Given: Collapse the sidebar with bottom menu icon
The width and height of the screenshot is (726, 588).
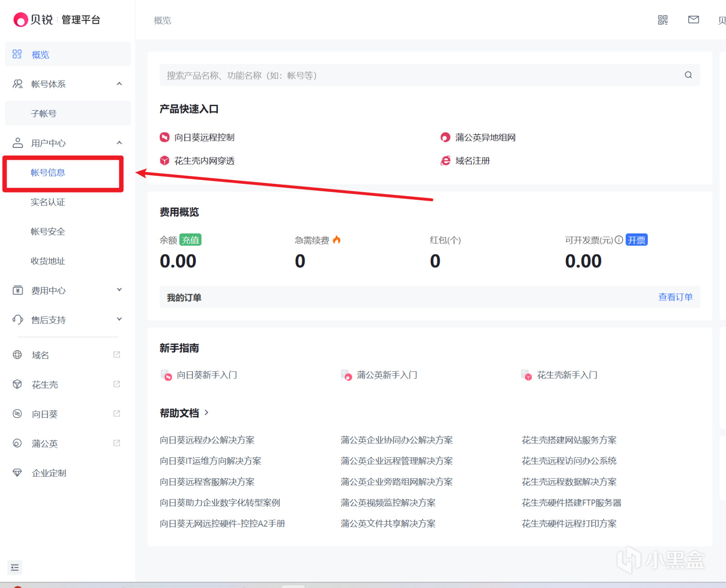Looking at the screenshot, I should [x=15, y=568].
